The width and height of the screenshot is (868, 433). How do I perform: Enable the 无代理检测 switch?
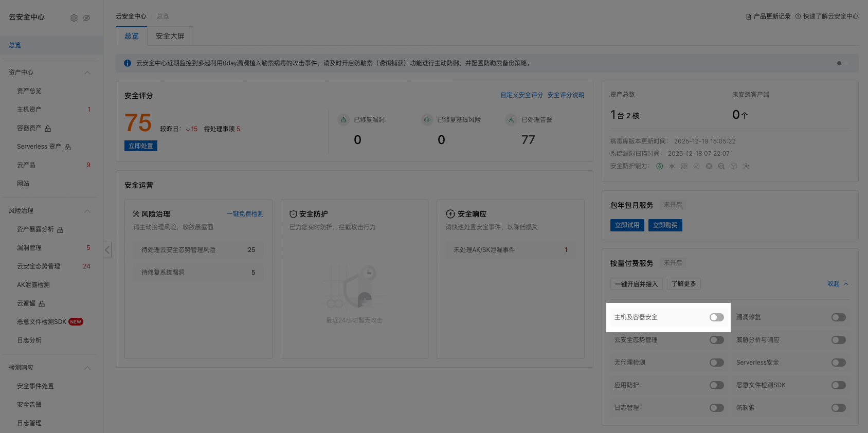click(717, 363)
